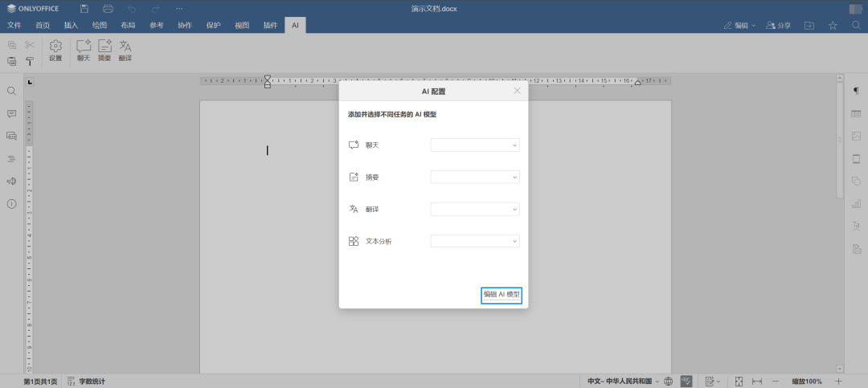Click the Fit to page icon
This screenshot has width=868, height=388.
click(x=739, y=382)
